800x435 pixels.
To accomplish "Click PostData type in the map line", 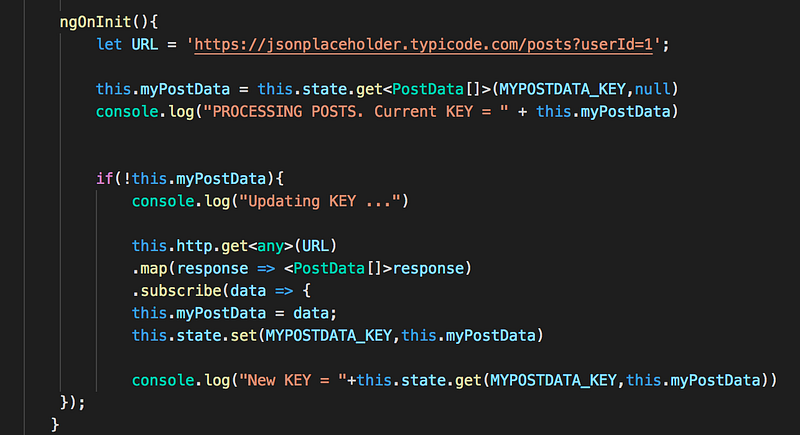I will click(329, 268).
